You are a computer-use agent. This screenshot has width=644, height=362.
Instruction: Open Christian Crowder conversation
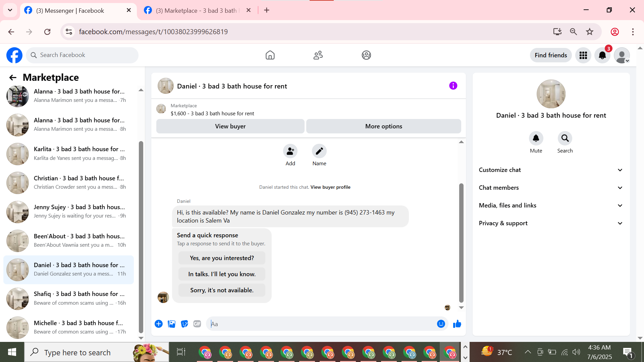(x=68, y=183)
